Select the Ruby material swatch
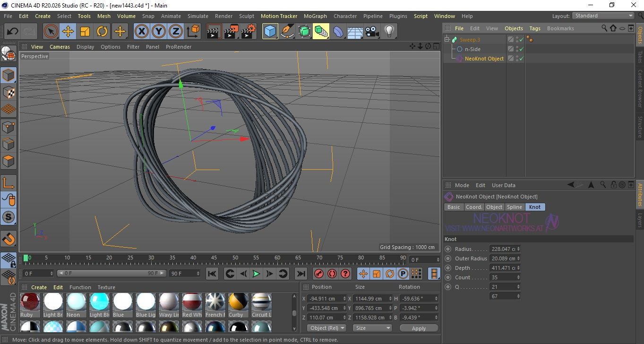Screen dimensions: 644x344 [x=30, y=302]
